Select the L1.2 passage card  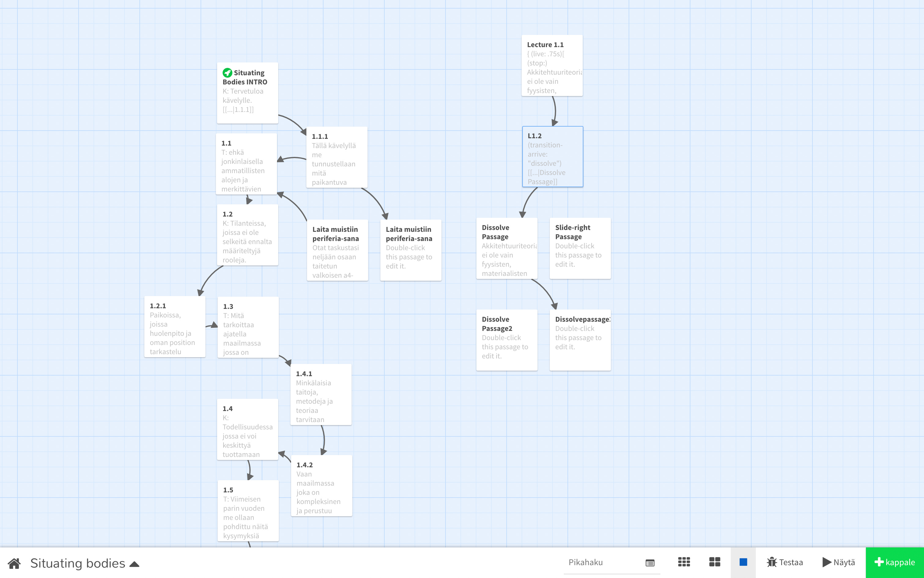[x=552, y=157]
